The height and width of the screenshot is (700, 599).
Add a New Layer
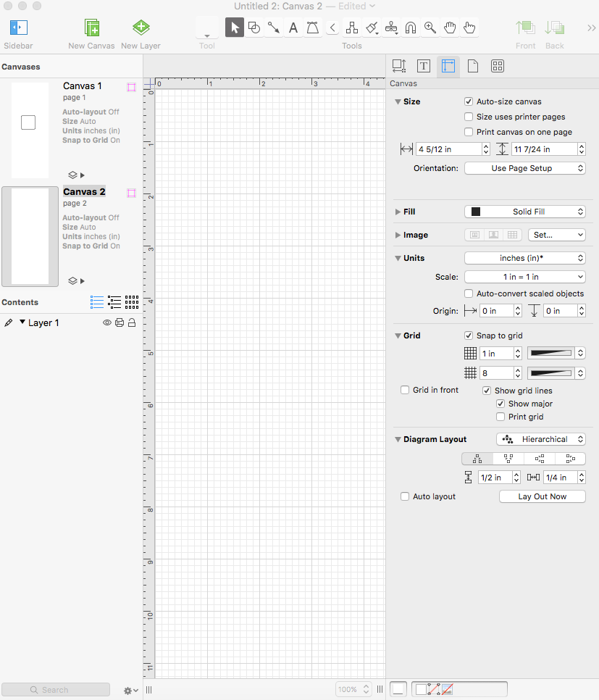(x=141, y=28)
